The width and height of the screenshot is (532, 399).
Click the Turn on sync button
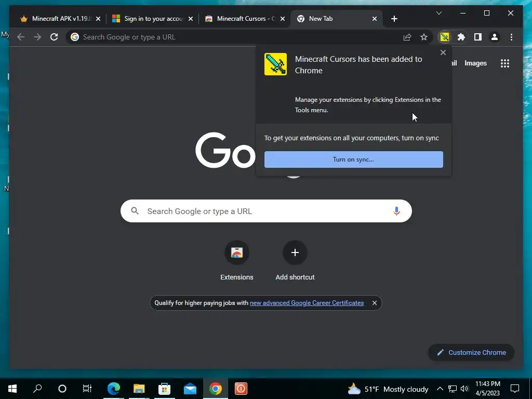353,159
